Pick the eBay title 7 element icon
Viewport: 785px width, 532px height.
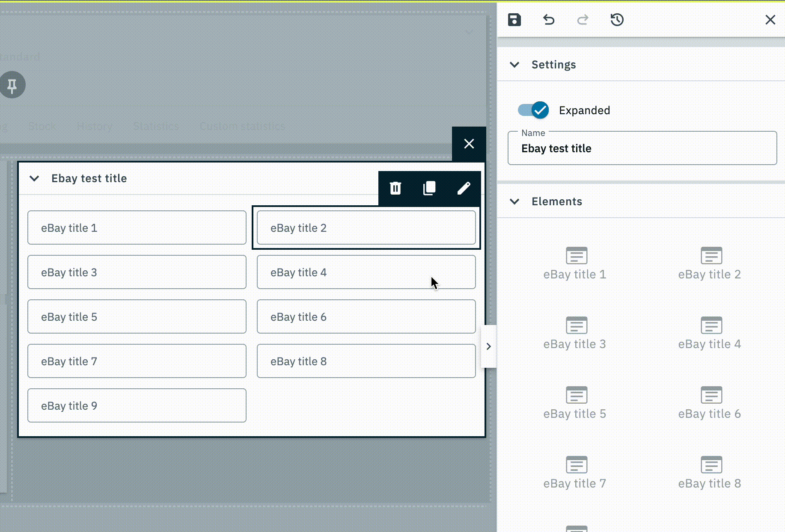coord(577,465)
